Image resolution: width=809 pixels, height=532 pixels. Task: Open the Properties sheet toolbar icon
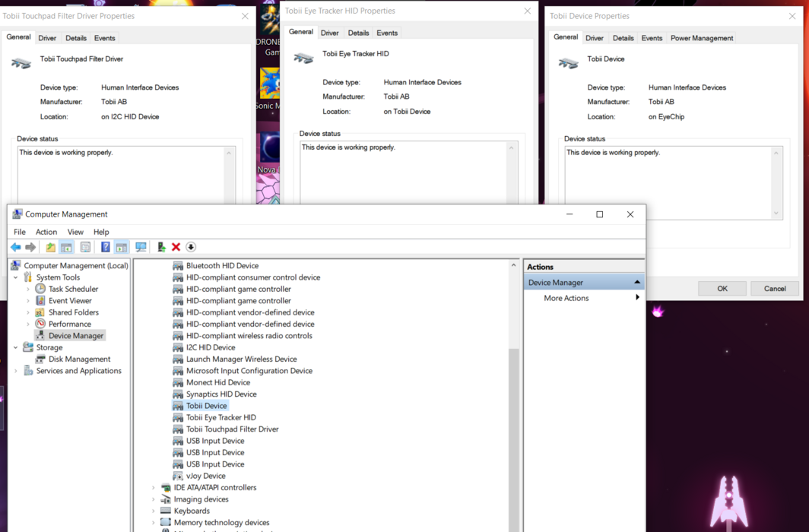(86, 248)
